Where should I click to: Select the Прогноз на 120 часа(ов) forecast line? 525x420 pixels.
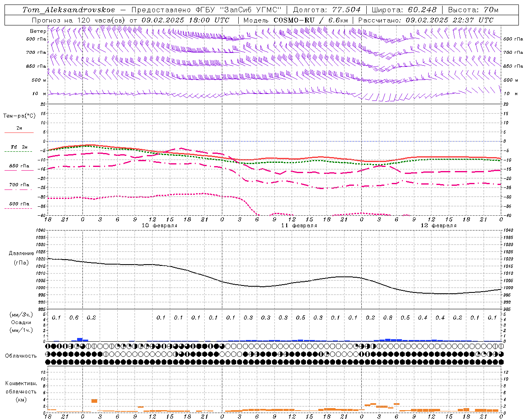click(131, 20)
